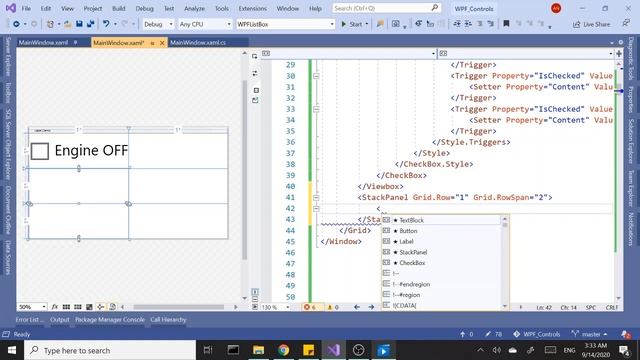Click the warnings count indicator
Viewport: 640px width, 360px height.
[333, 307]
